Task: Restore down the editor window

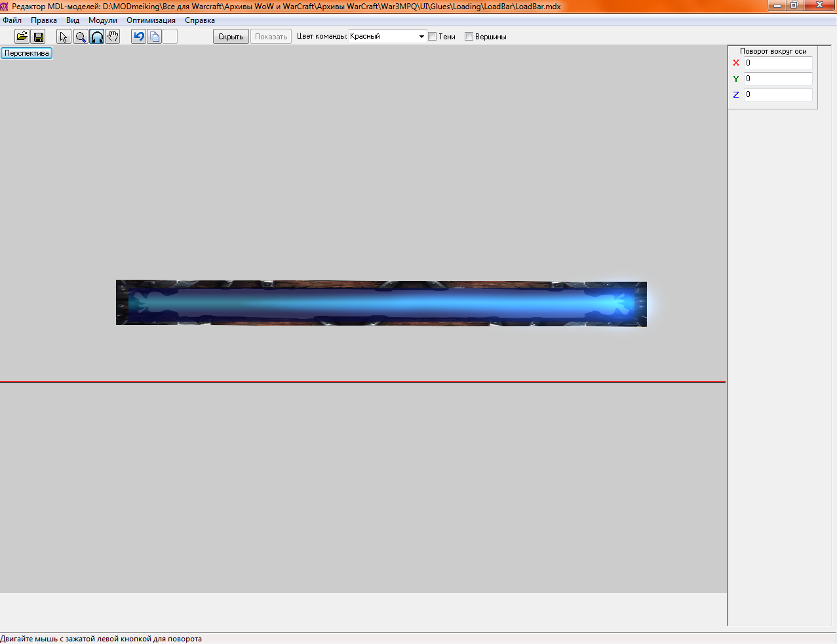Action: click(x=794, y=5)
